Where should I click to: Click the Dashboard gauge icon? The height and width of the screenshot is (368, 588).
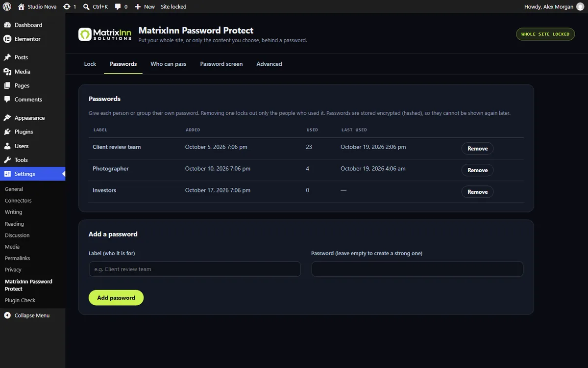(x=7, y=25)
